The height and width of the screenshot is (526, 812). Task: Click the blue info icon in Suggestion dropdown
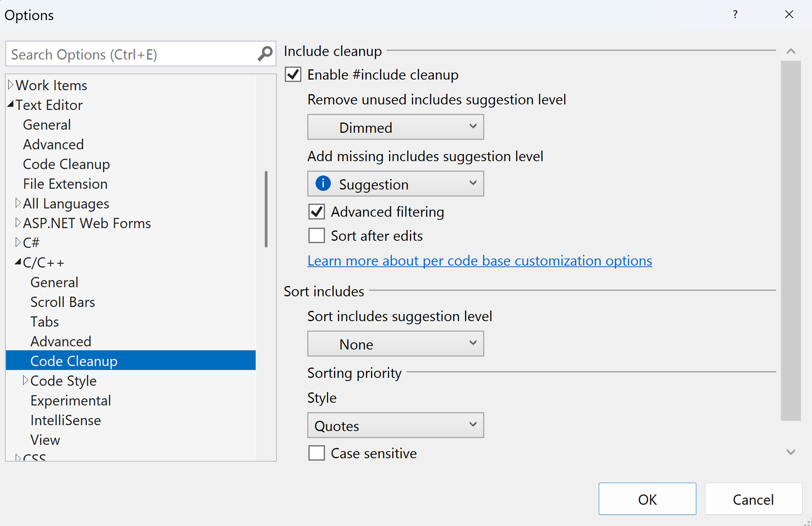click(x=323, y=184)
